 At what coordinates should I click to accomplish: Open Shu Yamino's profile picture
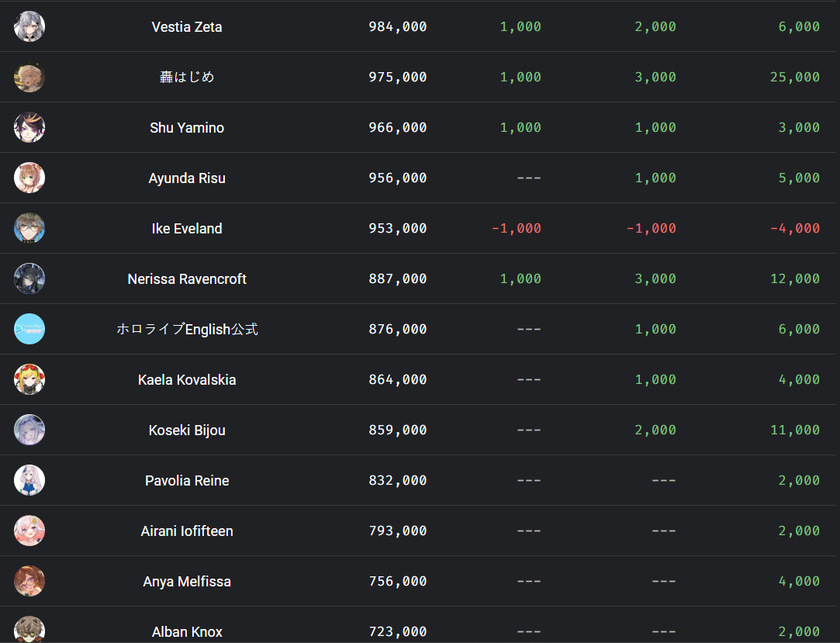click(29, 127)
